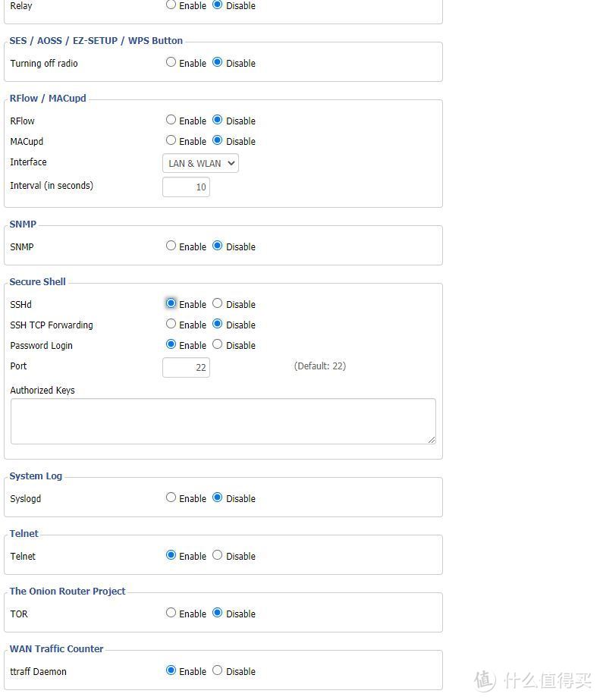Disable Password Login for SSH

[x=218, y=344]
